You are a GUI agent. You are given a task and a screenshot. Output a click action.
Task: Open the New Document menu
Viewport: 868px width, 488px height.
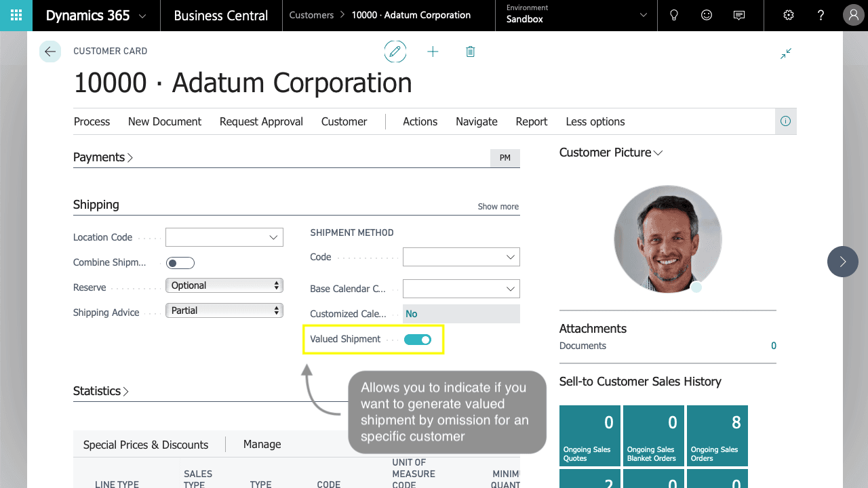165,122
